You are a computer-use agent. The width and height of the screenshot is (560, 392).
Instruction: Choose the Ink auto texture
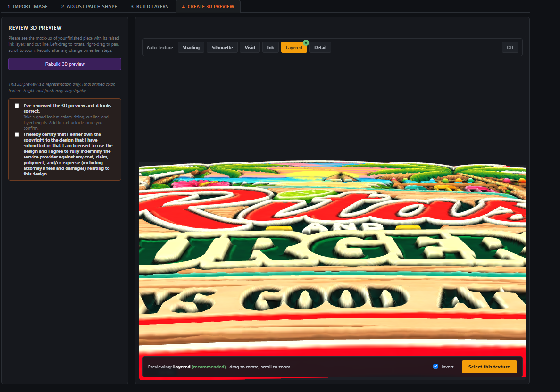(270, 48)
